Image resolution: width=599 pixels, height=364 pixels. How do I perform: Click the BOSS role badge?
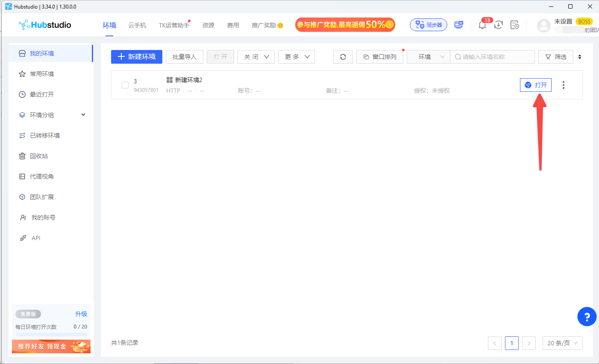click(x=584, y=21)
